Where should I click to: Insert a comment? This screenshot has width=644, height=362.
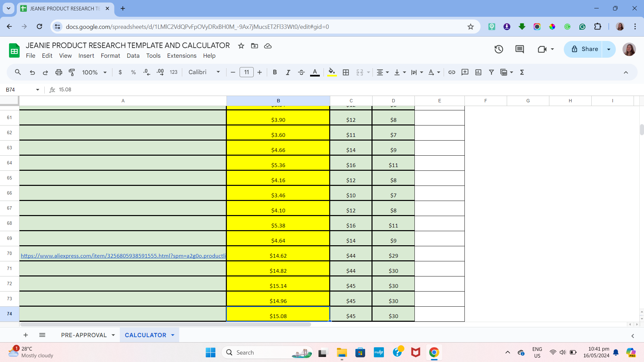pos(465,72)
